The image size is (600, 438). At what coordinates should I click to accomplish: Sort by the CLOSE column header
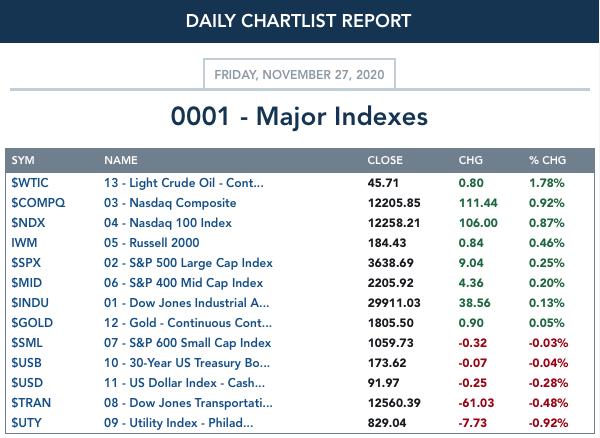385,160
